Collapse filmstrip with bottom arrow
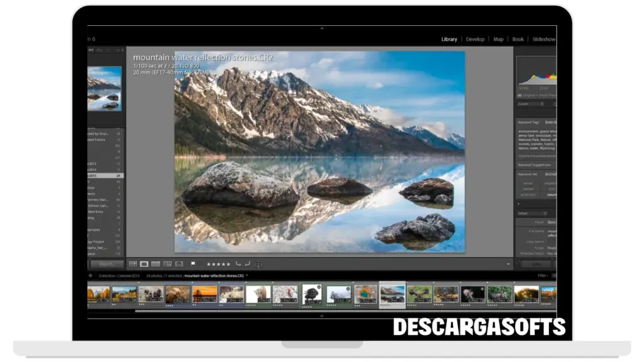 (x=322, y=316)
